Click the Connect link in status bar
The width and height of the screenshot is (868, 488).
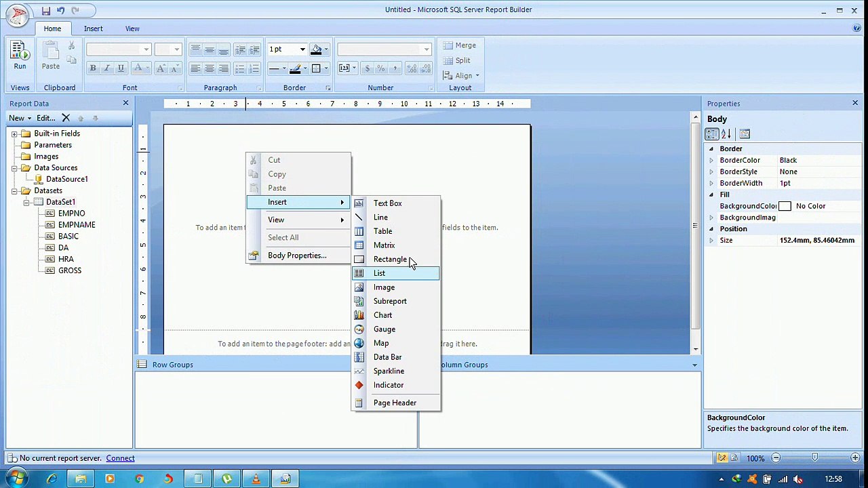[x=120, y=458]
